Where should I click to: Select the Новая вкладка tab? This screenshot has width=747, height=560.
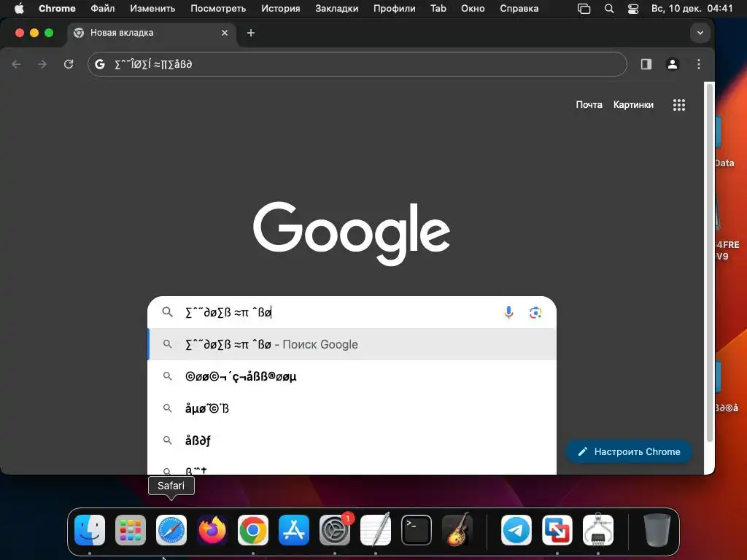tap(150, 33)
